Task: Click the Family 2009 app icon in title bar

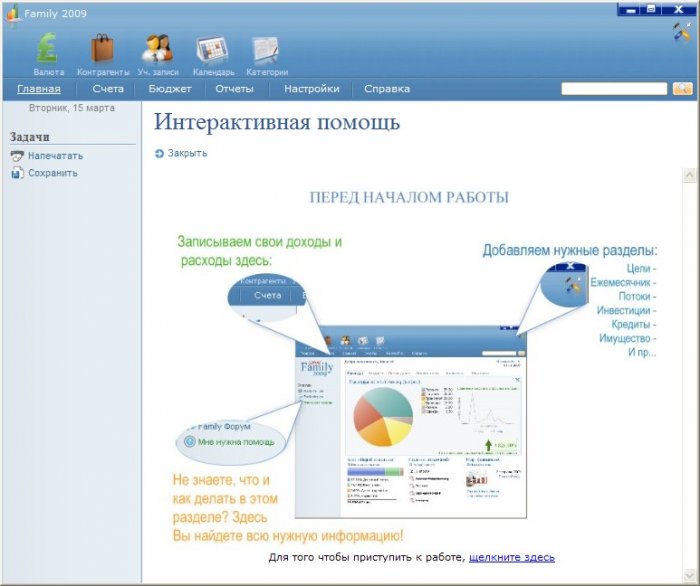Action: [x=13, y=13]
